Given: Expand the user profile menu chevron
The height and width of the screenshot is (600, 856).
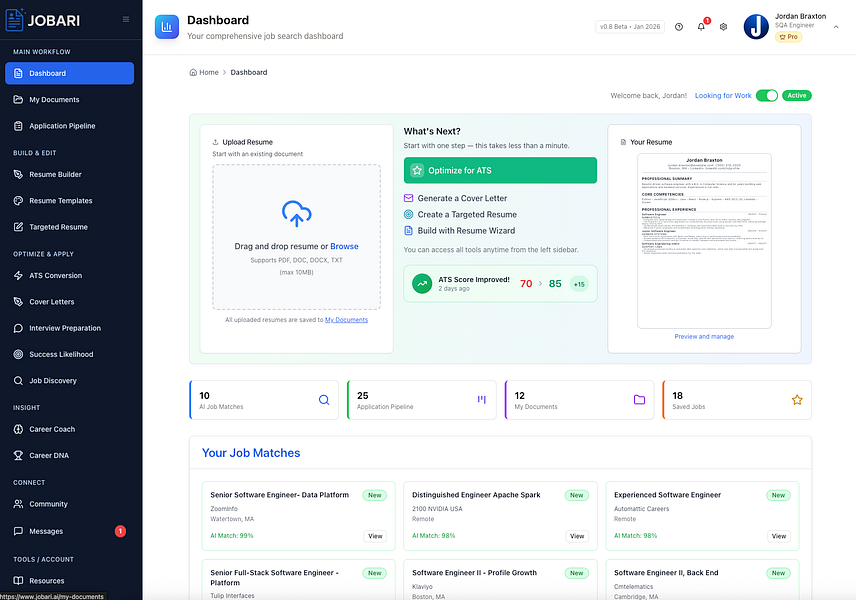Looking at the screenshot, I should pyautogui.click(x=836, y=27).
